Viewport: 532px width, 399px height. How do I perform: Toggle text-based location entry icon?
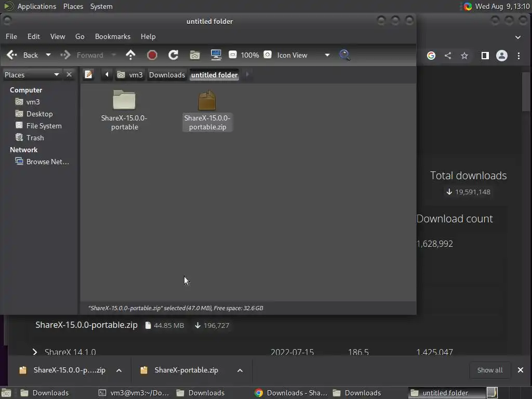88,74
